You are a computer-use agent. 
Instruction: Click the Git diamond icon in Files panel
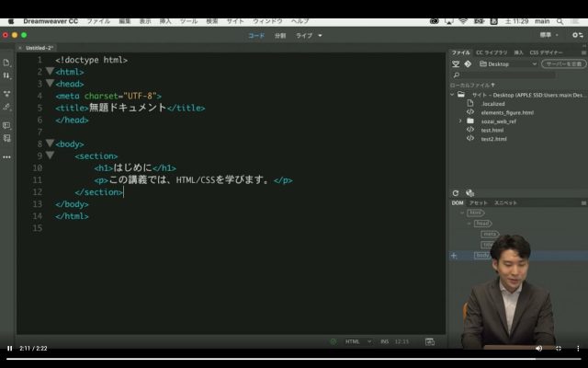[468, 64]
